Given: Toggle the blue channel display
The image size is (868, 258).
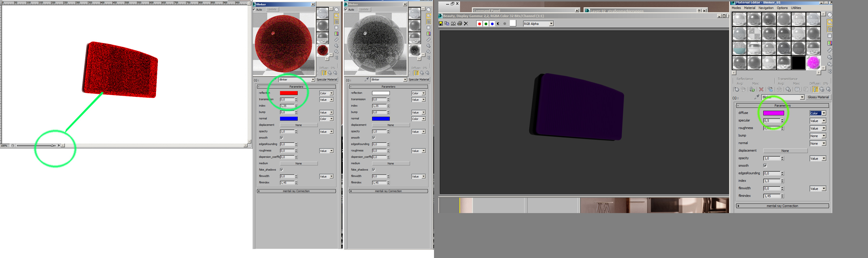Looking at the screenshot, I should click(x=492, y=24).
